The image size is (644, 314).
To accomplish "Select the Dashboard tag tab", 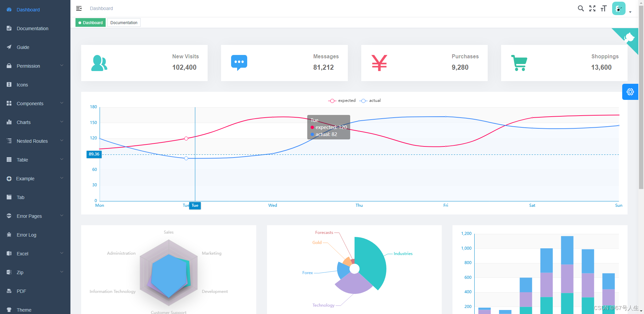I will pyautogui.click(x=91, y=23).
